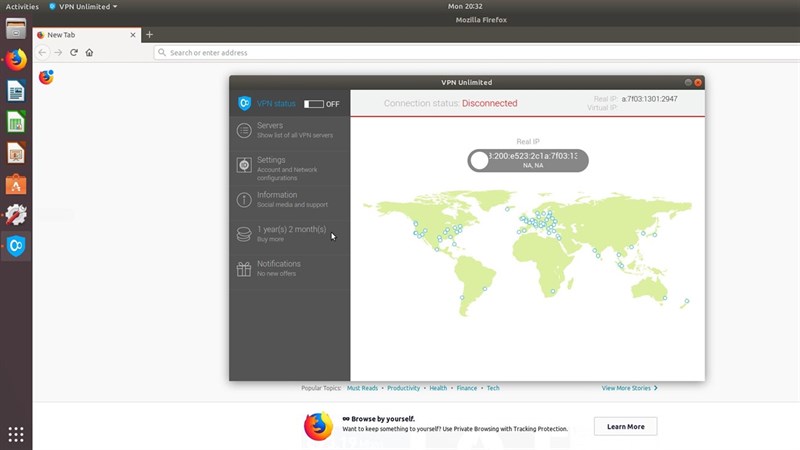Expand VPN Unlimited app menu in top bar
Viewport: 800px width, 450px height.
coord(83,7)
